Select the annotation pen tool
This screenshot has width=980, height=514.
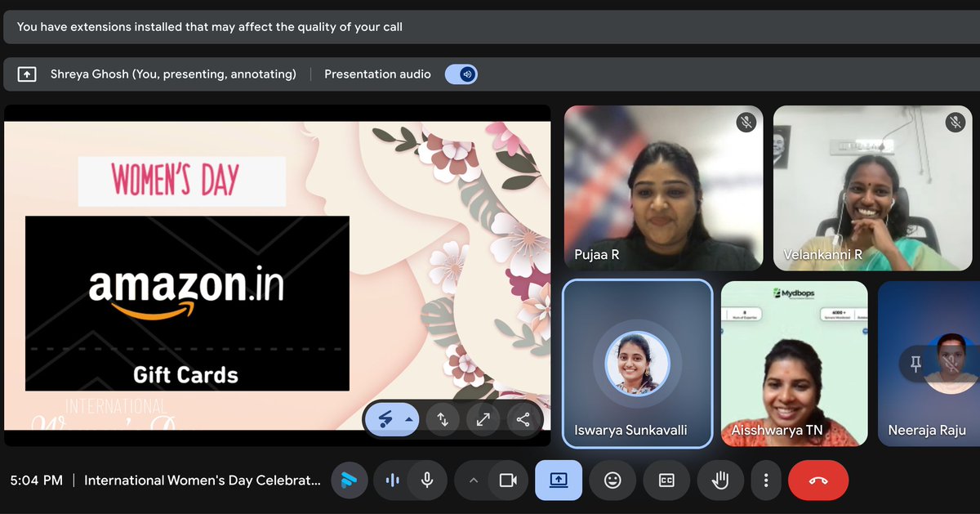click(x=384, y=419)
